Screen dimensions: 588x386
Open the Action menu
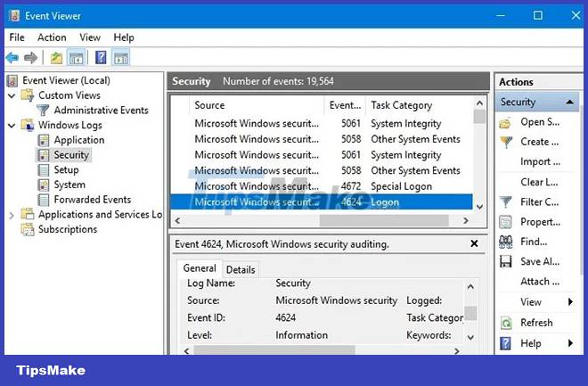(x=52, y=37)
